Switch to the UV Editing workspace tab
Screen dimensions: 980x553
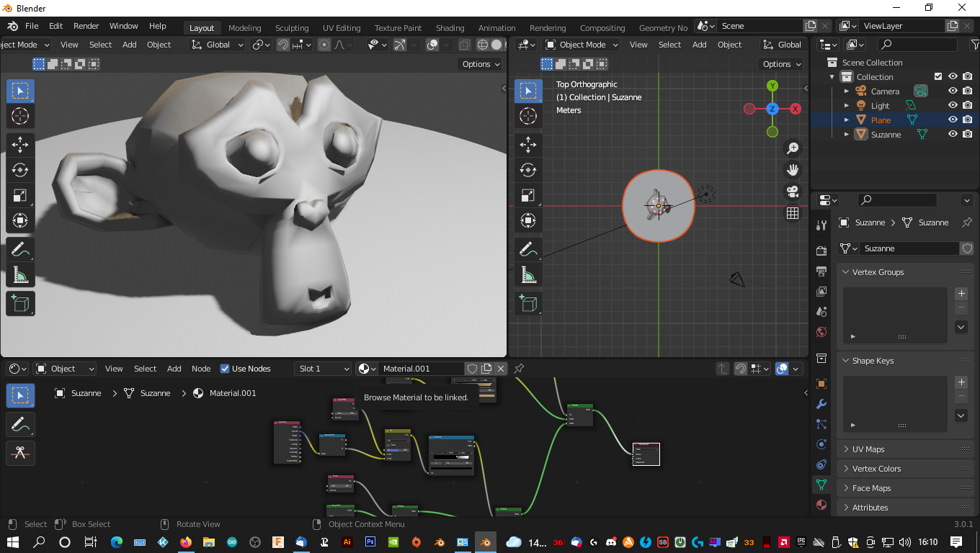pyautogui.click(x=342, y=28)
